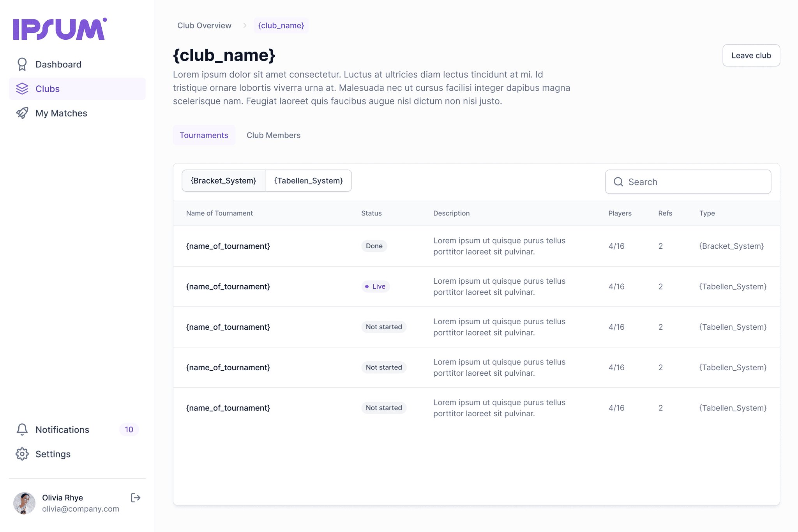Open the Club Members tab
This screenshot has height=532, width=798.
click(273, 135)
